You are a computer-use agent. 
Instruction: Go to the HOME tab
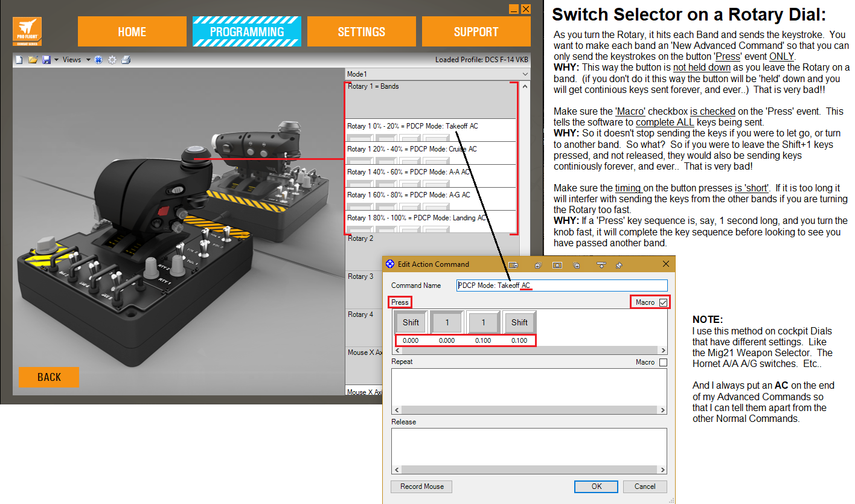point(132,31)
